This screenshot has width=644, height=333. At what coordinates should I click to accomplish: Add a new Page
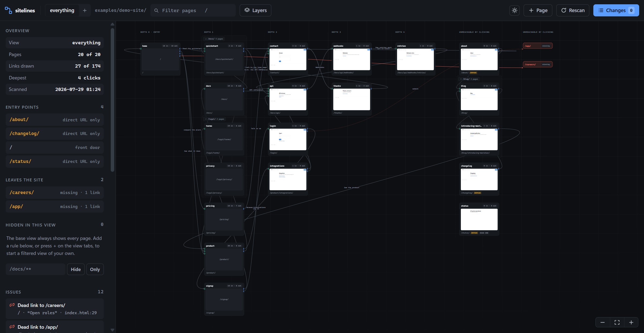click(x=538, y=10)
